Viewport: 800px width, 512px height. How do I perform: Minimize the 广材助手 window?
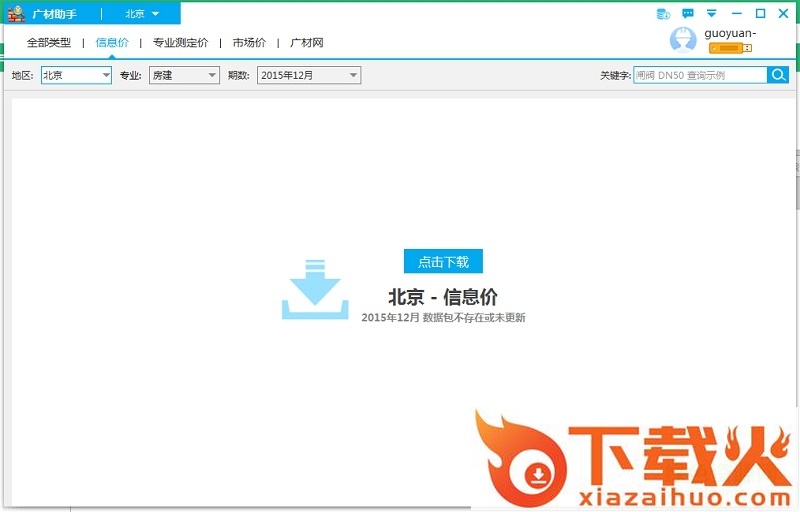click(x=737, y=14)
